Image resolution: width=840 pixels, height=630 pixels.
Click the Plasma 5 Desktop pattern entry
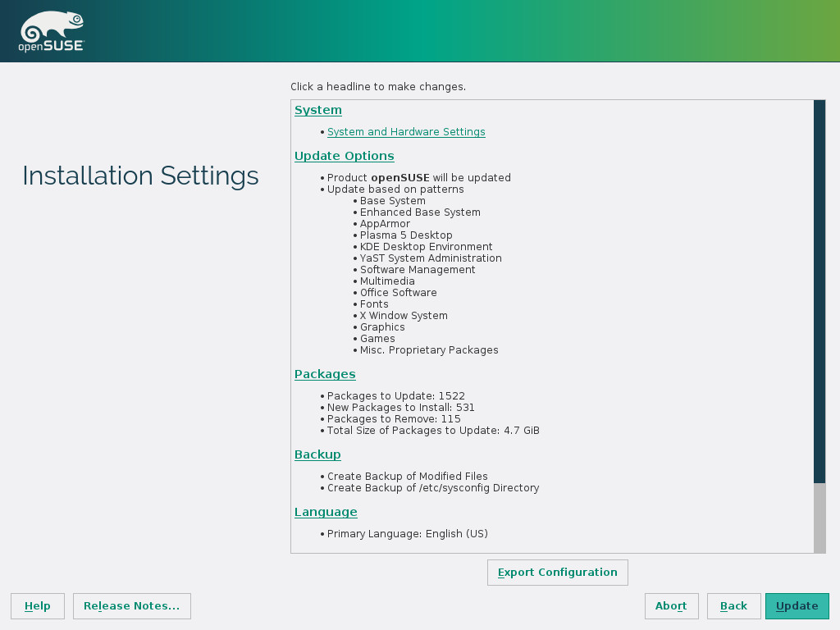point(406,235)
